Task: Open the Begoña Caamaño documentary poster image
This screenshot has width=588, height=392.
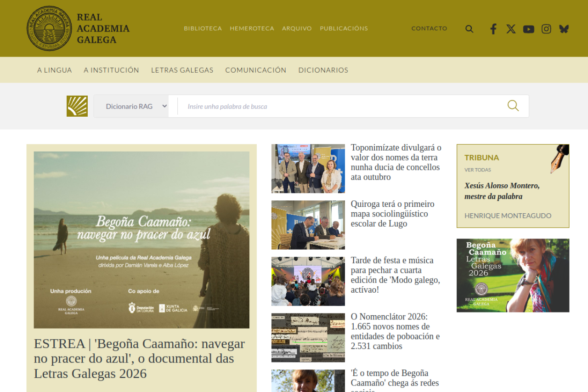Action: 141,240
